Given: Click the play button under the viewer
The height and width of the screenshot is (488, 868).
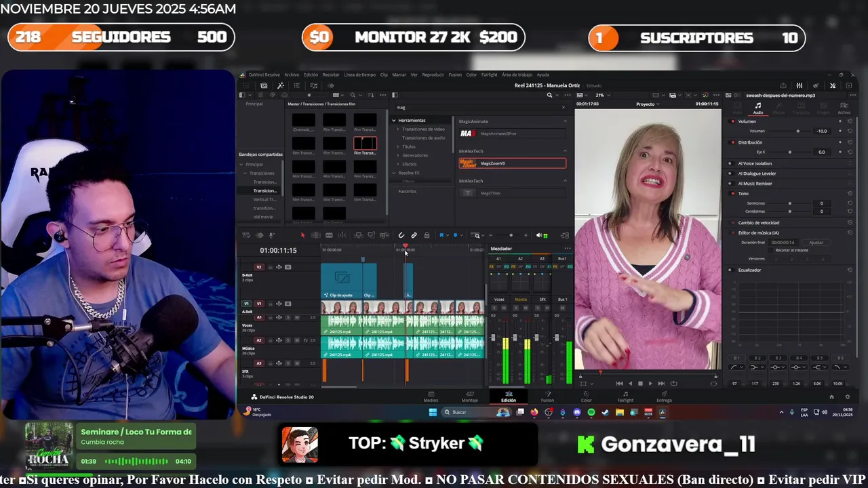Looking at the screenshot, I should 650,383.
